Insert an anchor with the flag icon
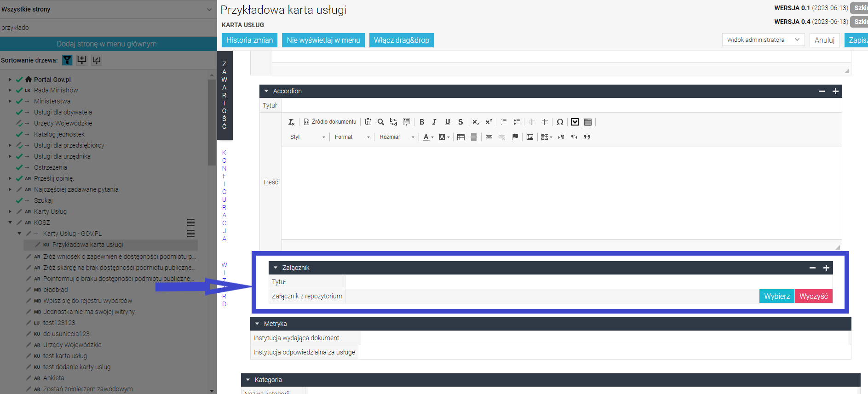This screenshot has height=394, width=868. [x=515, y=137]
